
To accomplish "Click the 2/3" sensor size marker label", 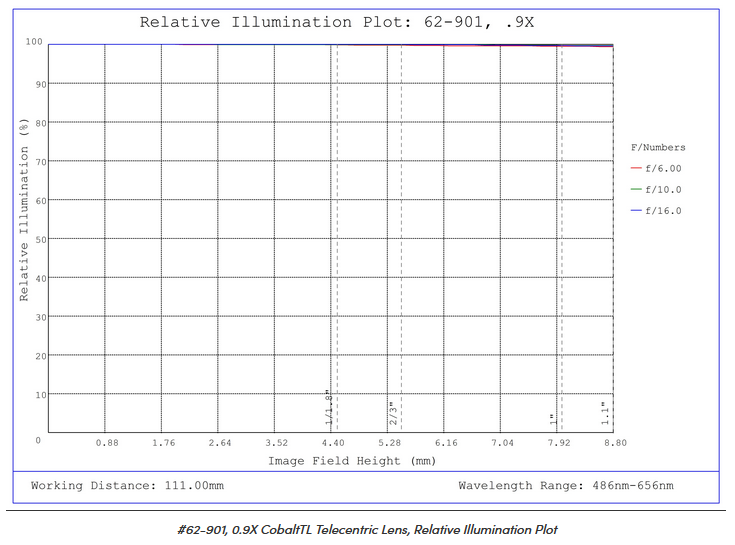I will tap(393, 414).
